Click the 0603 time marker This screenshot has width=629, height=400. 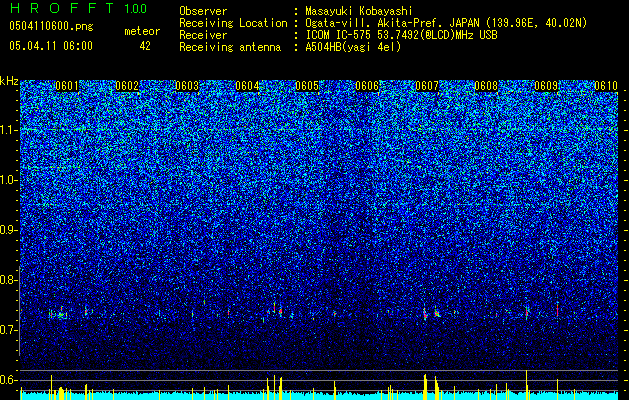187,86
